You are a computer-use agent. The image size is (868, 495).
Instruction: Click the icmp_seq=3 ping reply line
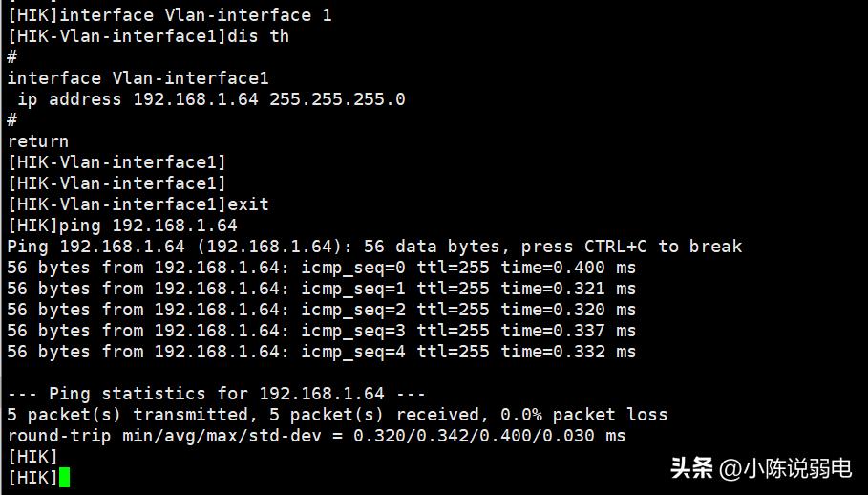click(321, 331)
